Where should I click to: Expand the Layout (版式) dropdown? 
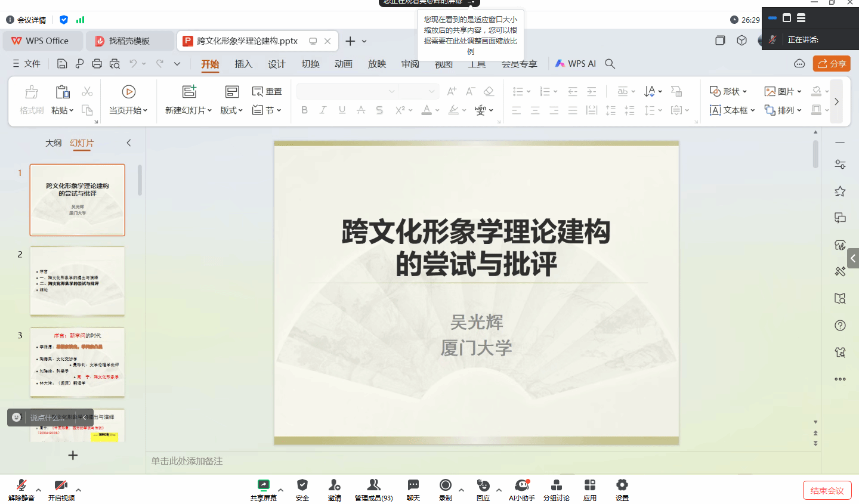coord(231,110)
